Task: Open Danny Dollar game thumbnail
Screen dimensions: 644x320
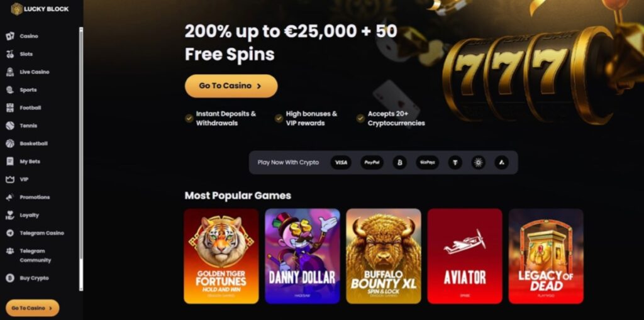Action: pyautogui.click(x=303, y=257)
